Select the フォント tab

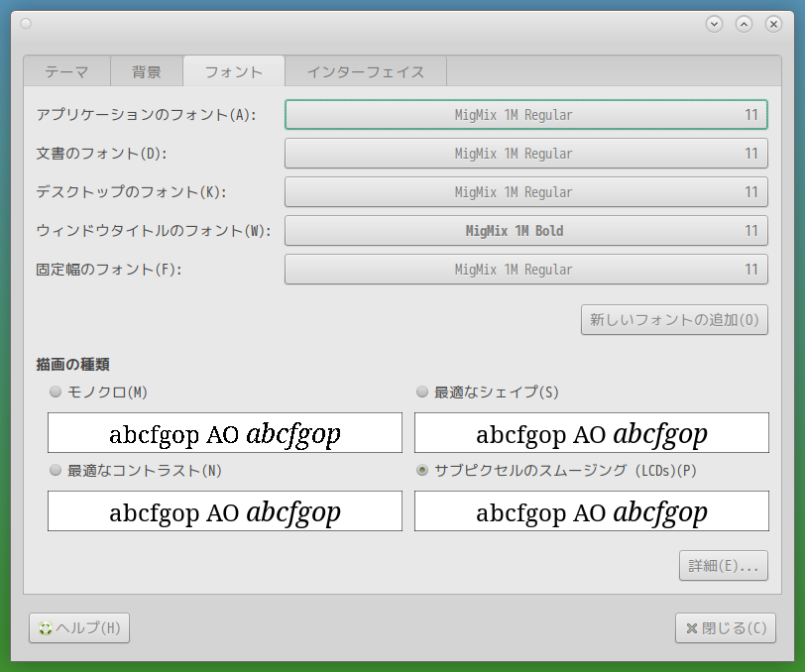(234, 71)
